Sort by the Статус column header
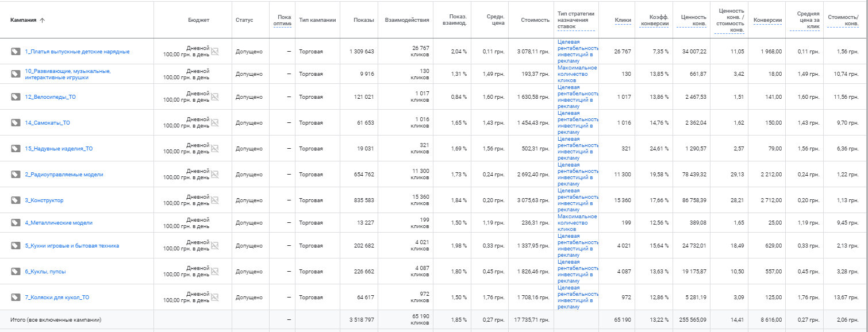This screenshot has height=332, width=868. coord(244,20)
